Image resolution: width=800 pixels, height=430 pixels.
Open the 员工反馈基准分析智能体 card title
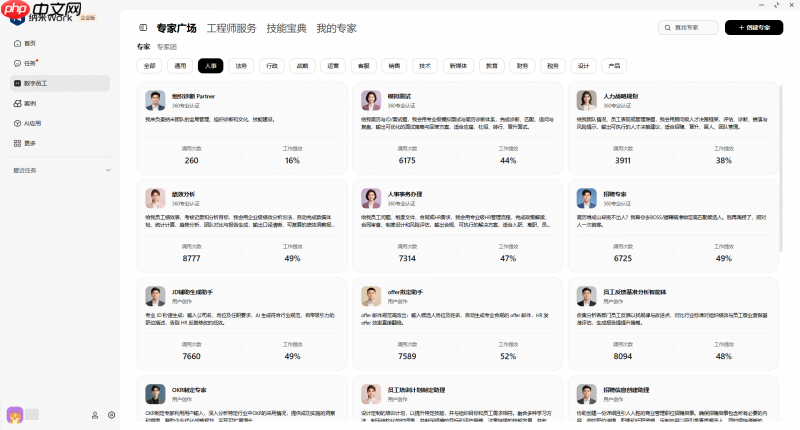click(x=635, y=292)
